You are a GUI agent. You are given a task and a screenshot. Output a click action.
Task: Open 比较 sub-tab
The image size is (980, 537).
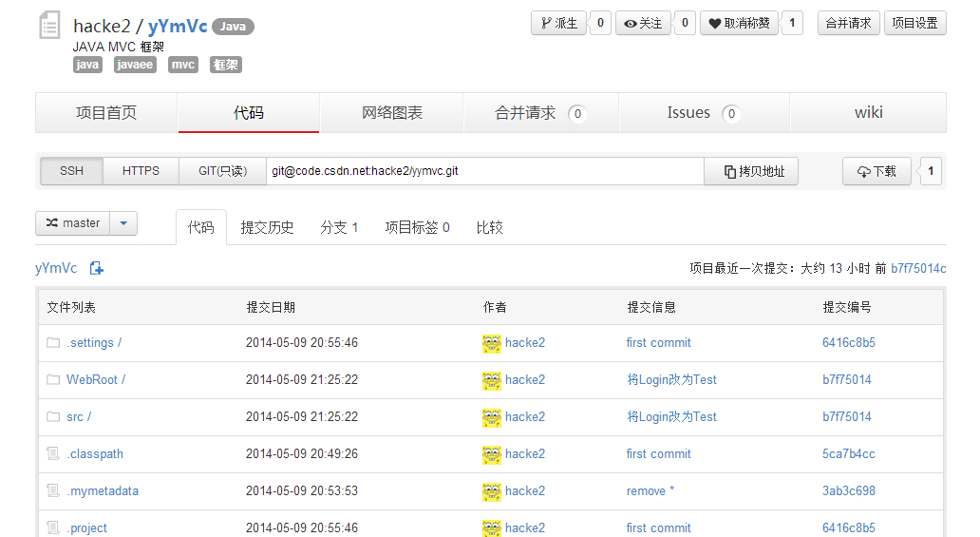pyautogui.click(x=489, y=227)
